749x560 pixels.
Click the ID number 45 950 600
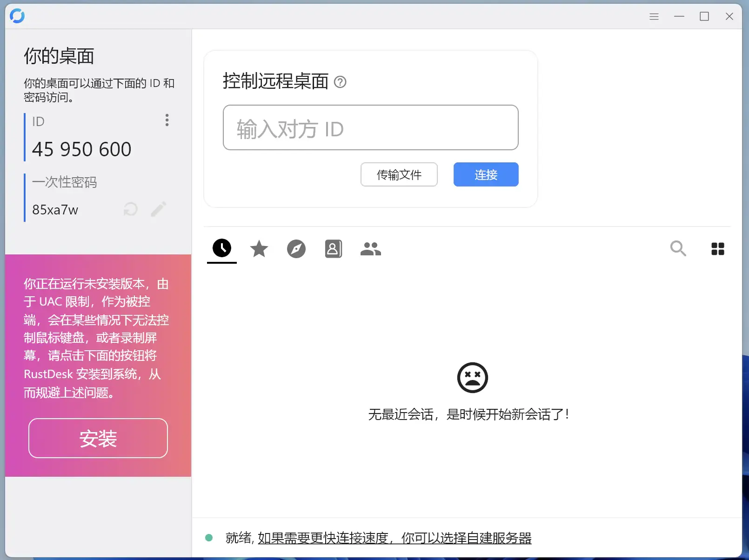click(82, 149)
